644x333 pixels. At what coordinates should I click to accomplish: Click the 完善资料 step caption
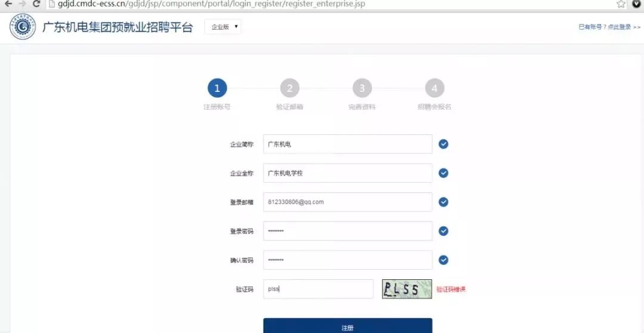pyautogui.click(x=362, y=107)
